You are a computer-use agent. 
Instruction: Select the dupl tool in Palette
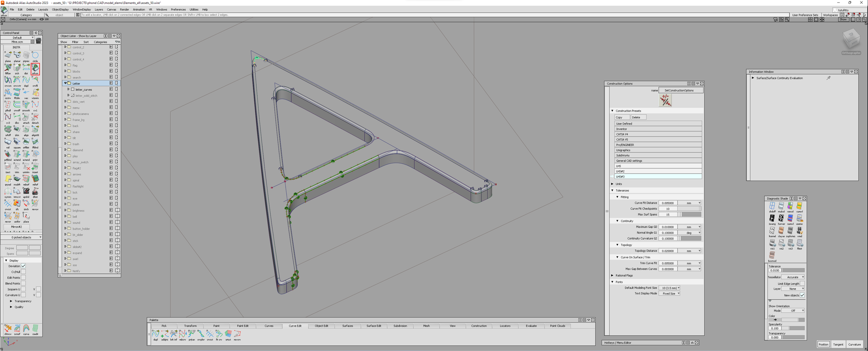[x=156, y=335]
